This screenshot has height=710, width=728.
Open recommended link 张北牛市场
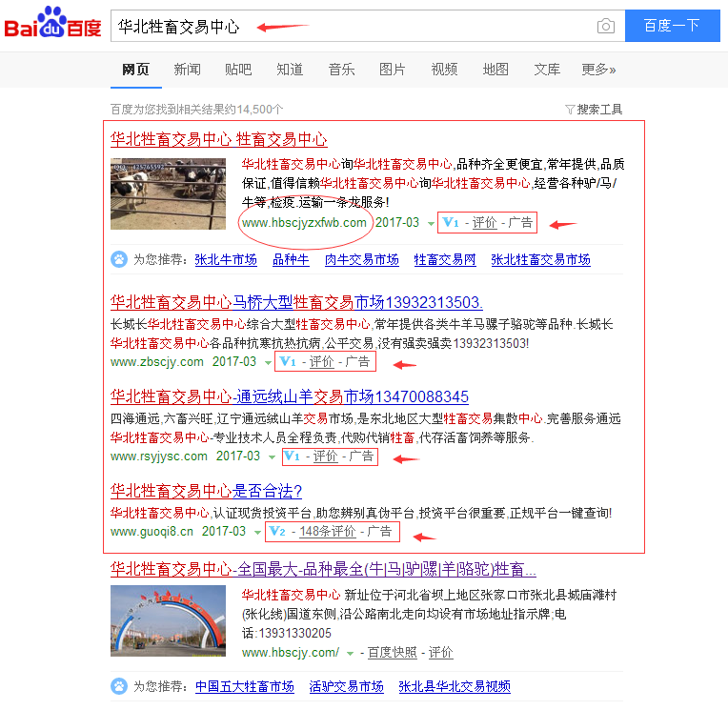pyautogui.click(x=226, y=259)
